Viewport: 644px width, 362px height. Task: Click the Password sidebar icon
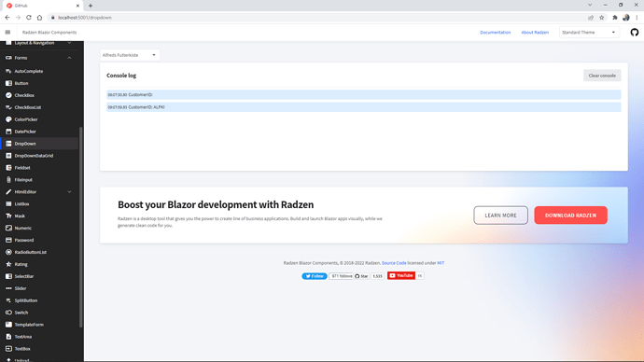coord(8,240)
